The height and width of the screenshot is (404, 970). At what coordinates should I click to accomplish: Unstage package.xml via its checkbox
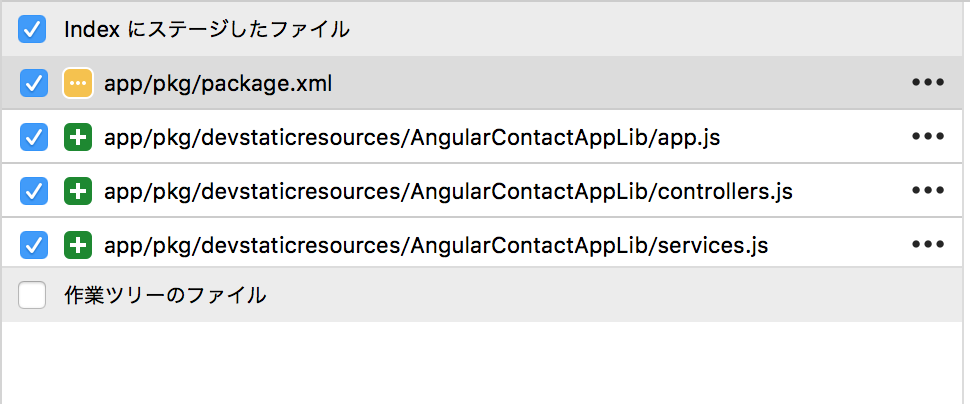(x=34, y=83)
